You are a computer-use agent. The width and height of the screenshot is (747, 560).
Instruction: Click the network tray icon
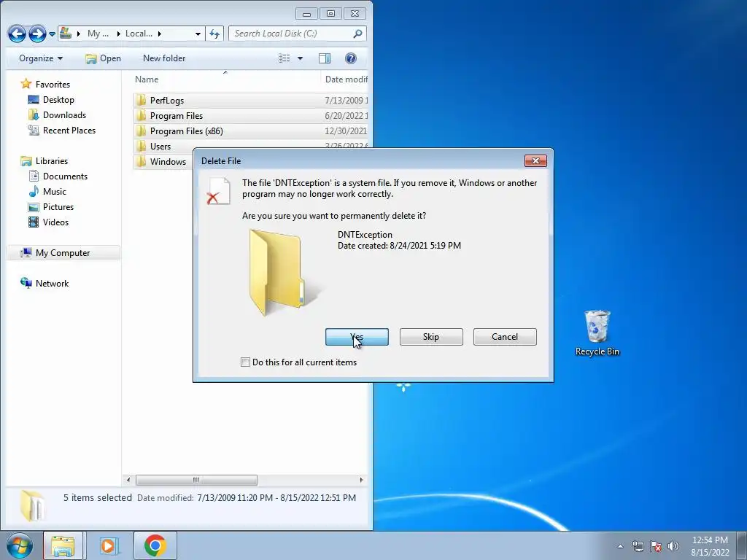[638, 546]
